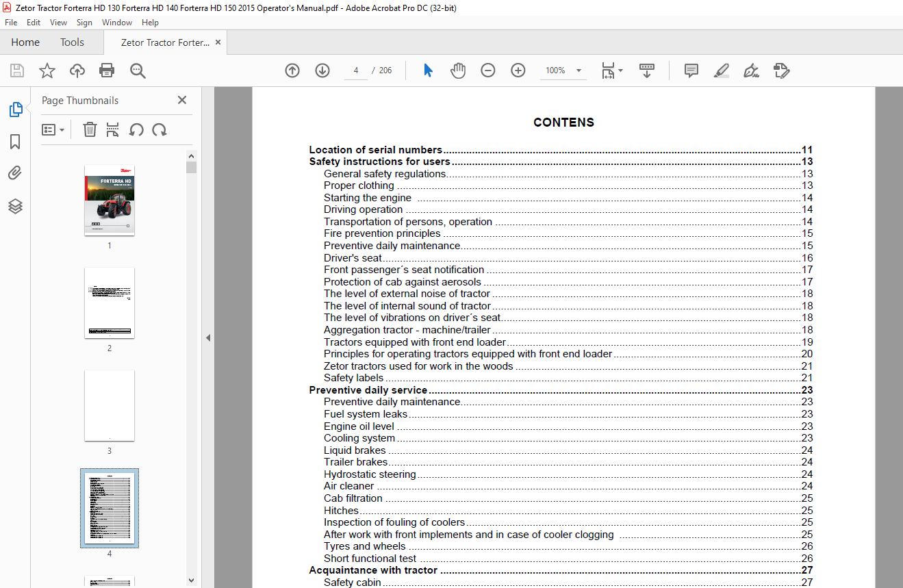Open the Layers sidebar panel

[15, 206]
